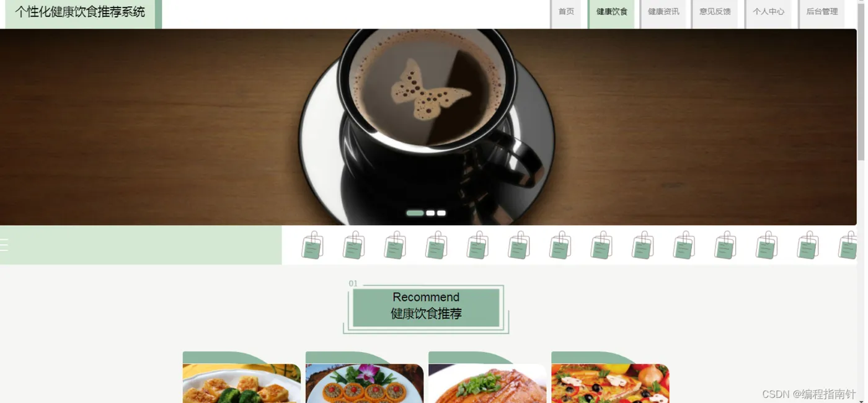Screen dimensions: 868x403
Task: Click the Recommend 健康饮食推荐 heading box
Action: pyautogui.click(x=426, y=306)
